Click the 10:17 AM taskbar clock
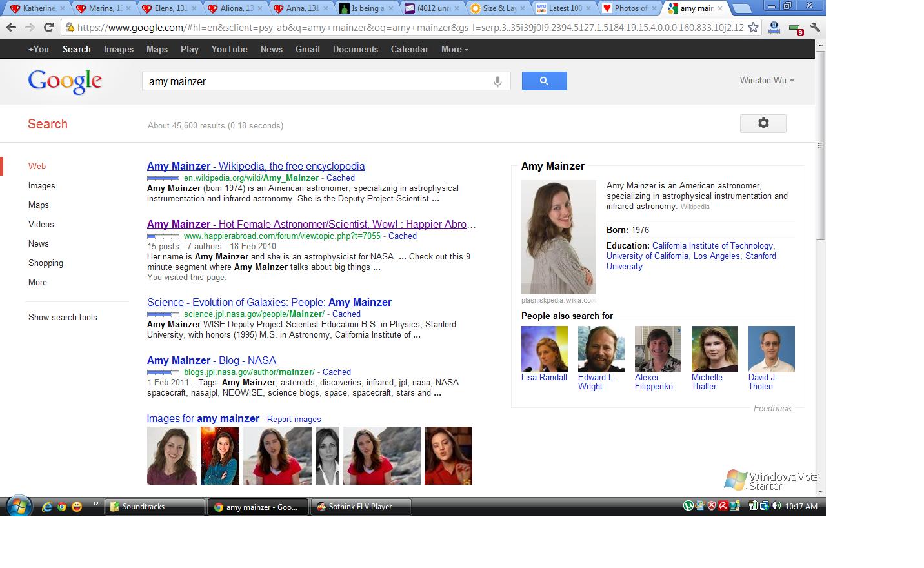The width and height of the screenshot is (924, 568). tap(801, 507)
